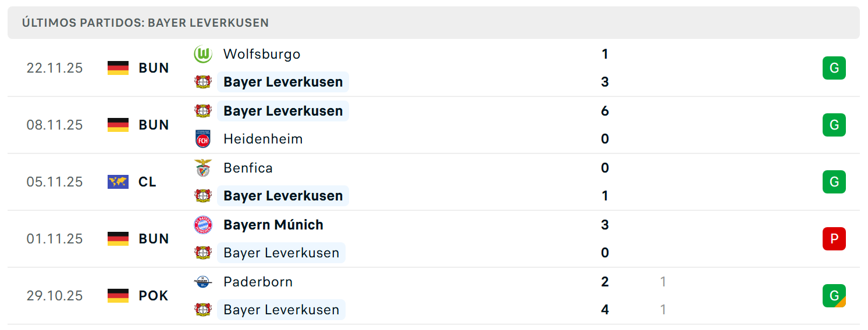Click the 01.11.25 match date
The image size is (868, 330).
point(55,239)
